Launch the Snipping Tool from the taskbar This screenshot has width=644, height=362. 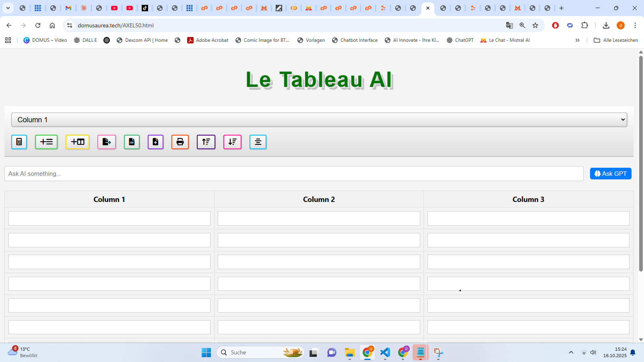[x=438, y=352]
